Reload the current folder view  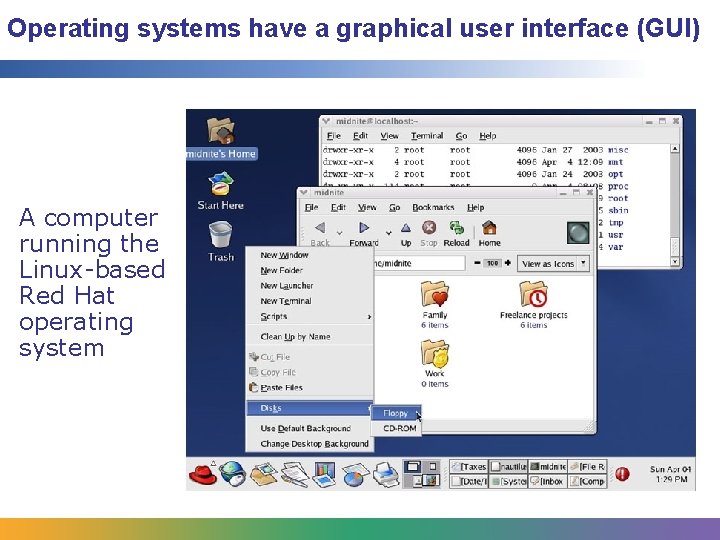click(x=456, y=234)
